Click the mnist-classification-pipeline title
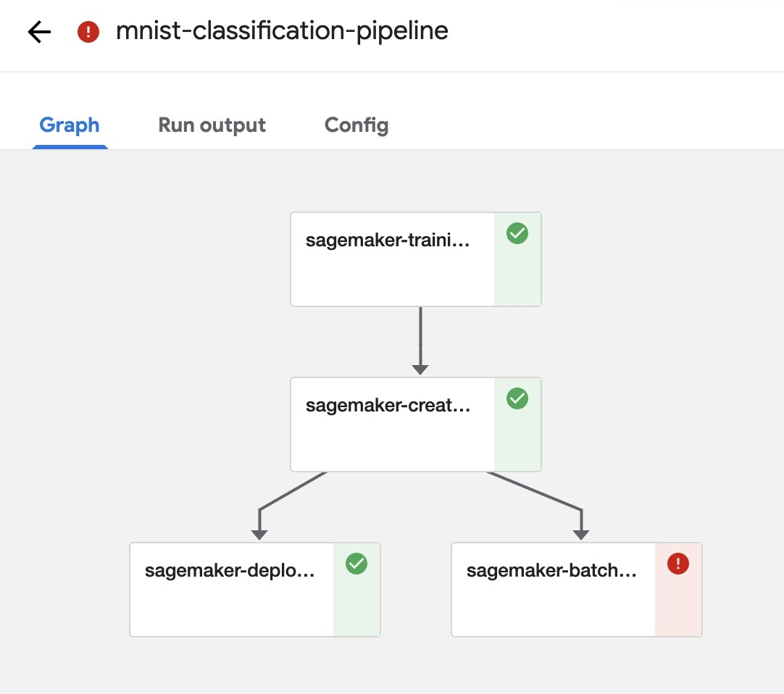 point(281,30)
